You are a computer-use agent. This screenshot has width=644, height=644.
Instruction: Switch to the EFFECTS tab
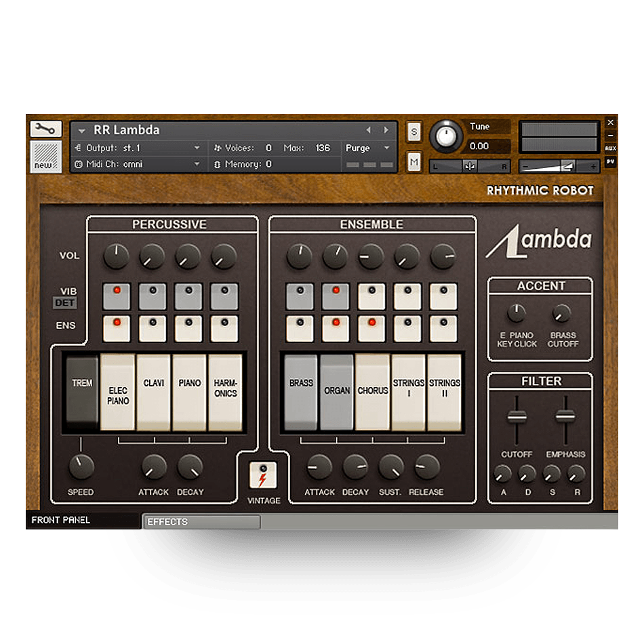coord(201,521)
